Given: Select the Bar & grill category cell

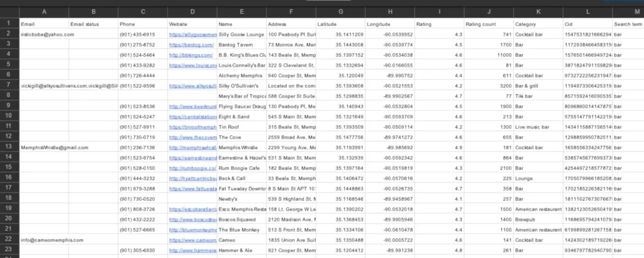Looking at the screenshot, I should [538, 86].
